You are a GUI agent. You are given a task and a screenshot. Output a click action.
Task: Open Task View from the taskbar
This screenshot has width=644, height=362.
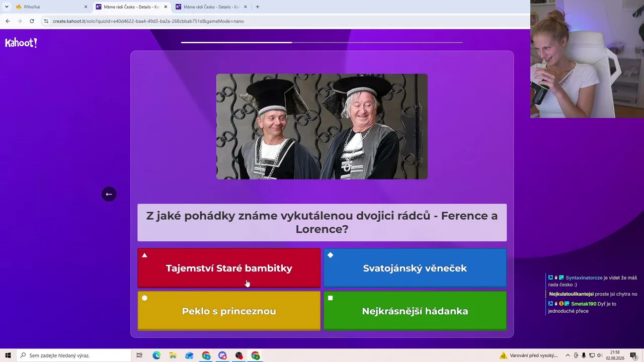click(139, 355)
